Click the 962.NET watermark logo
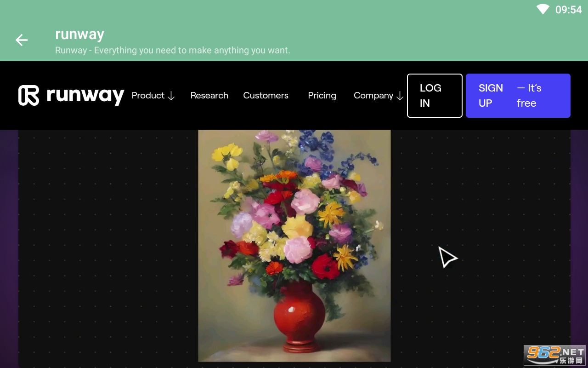This screenshot has height=368, width=588. tap(555, 355)
